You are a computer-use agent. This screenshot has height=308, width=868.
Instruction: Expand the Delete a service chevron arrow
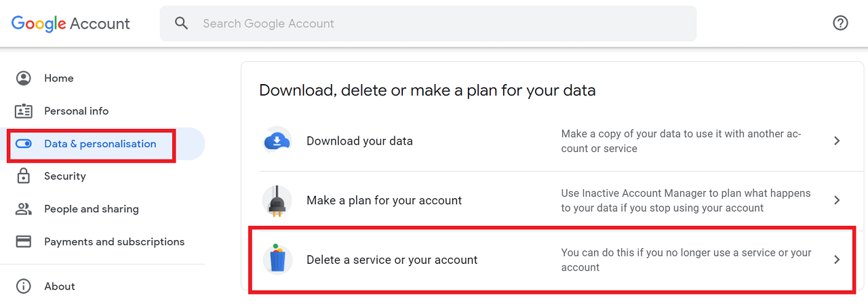point(837,259)
